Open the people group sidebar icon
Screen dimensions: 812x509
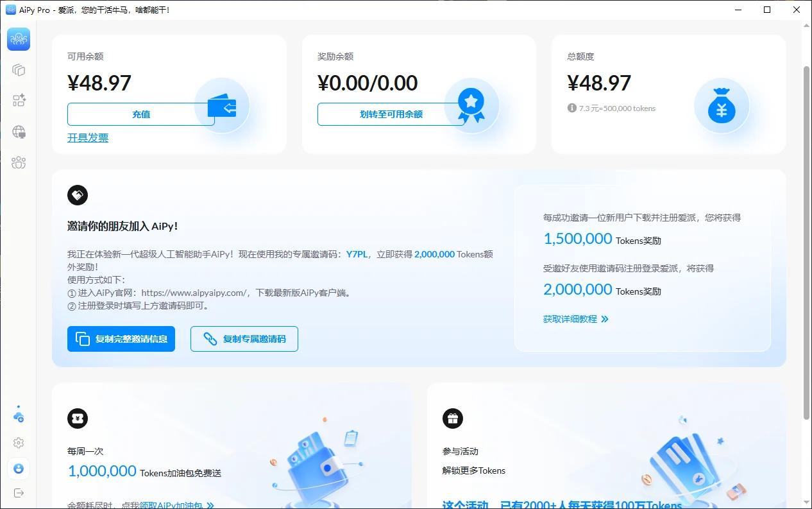pyautogui.click(x=19, y=162)
